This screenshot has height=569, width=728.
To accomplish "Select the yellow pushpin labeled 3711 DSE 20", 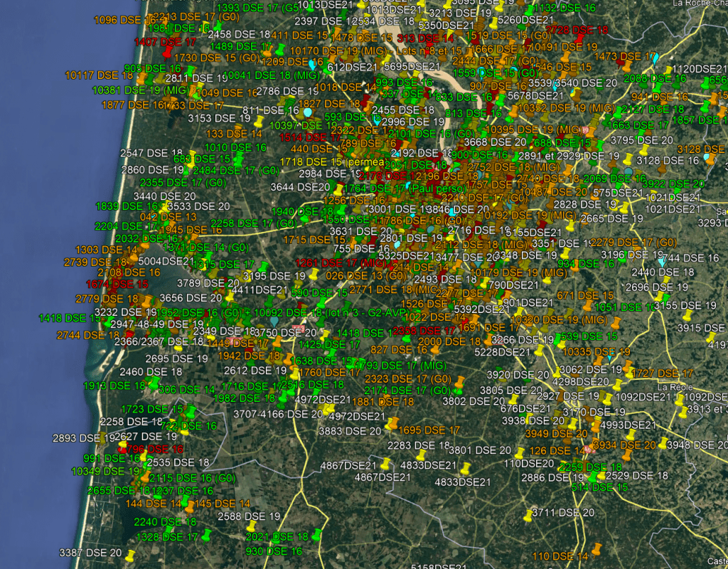I will pos(528,516).
